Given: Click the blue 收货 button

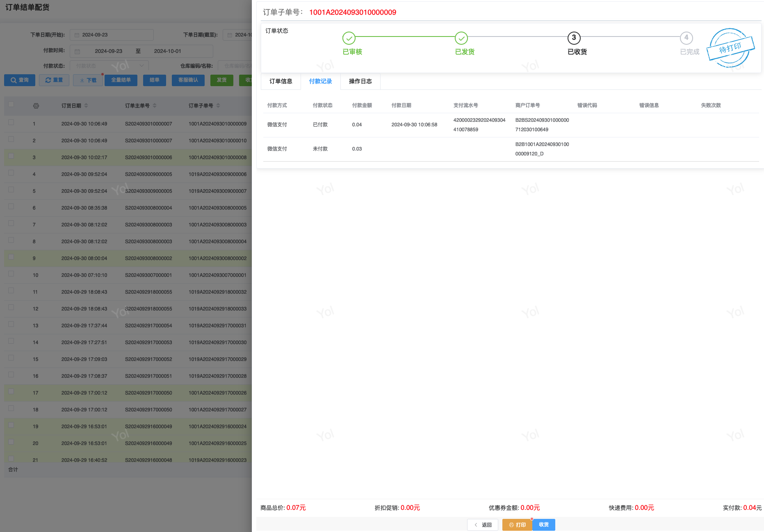Looking at the screenshot, I should pyautogui.click(x=544, y=525).
